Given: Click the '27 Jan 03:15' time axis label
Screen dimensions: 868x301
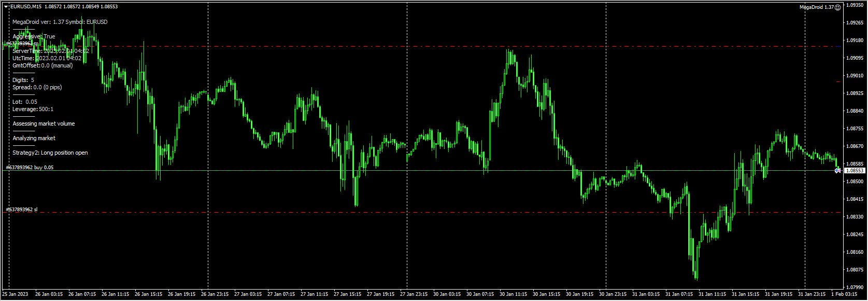Looking at the screenshot, I should click(248, 294).
